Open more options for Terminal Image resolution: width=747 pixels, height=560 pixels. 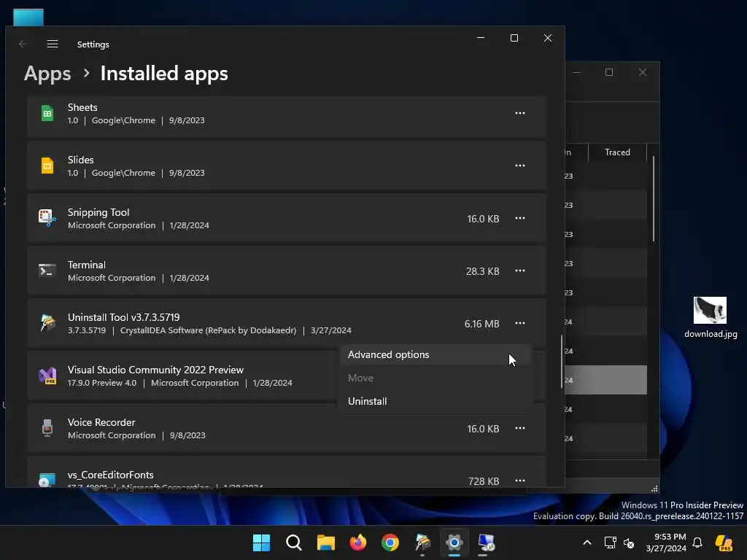pos(519,271)
